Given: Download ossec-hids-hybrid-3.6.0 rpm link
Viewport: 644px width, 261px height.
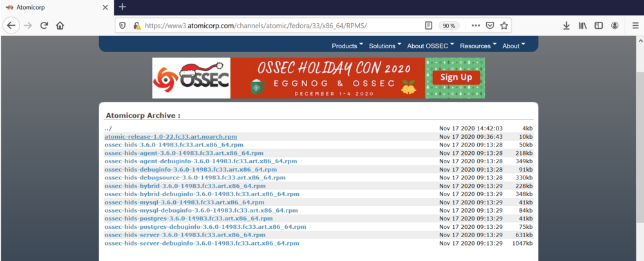Looking at the screenshot, I should pyautogui.click(x=185, y=186).
